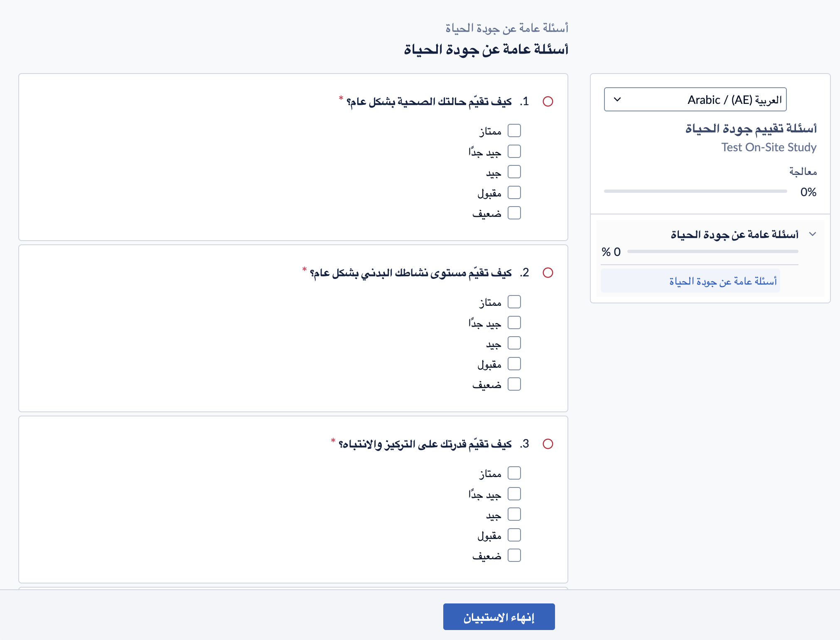Click question 1 status circle icon
Viewport: 840px width, 640px height.
pyautogui.click(x=548, y=101)
